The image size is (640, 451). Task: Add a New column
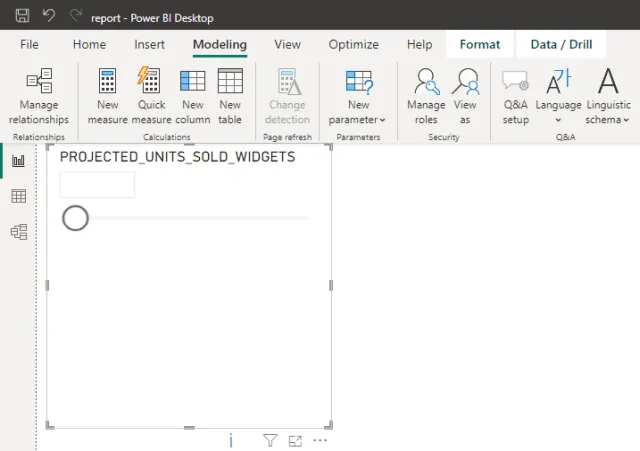pos(193,97)
